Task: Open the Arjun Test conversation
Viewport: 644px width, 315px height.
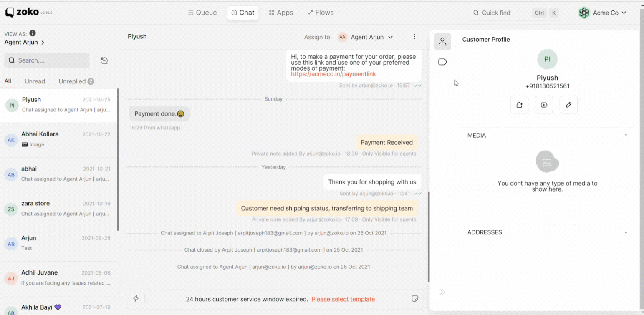Action: tap(58, 244)
